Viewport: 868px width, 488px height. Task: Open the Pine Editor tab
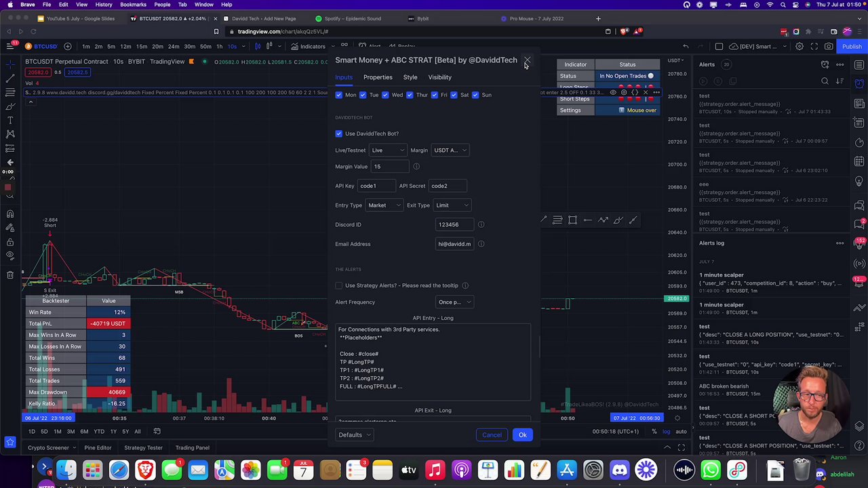(98, 448)
